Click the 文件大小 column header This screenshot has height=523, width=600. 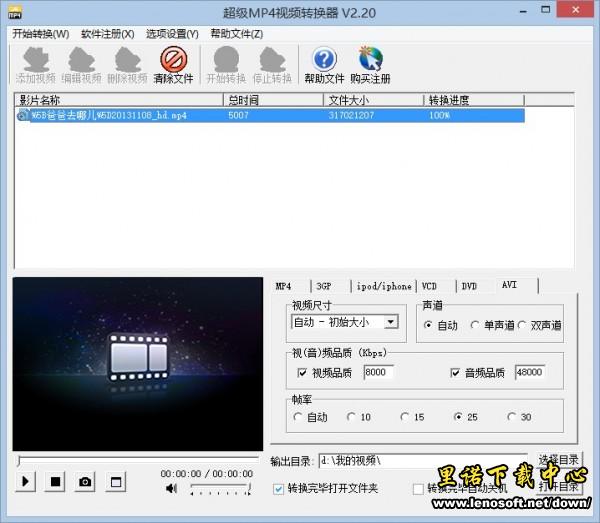[373, 100]
